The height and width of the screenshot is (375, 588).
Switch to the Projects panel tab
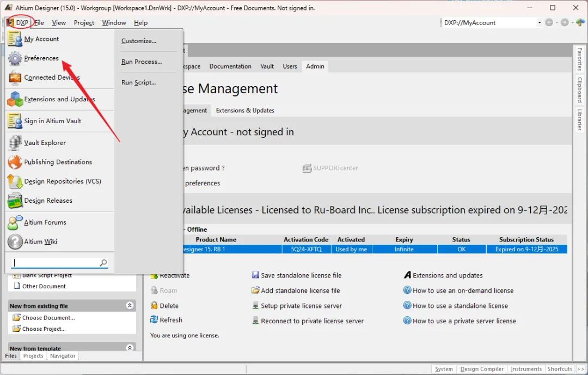click(x=33, y=356)
